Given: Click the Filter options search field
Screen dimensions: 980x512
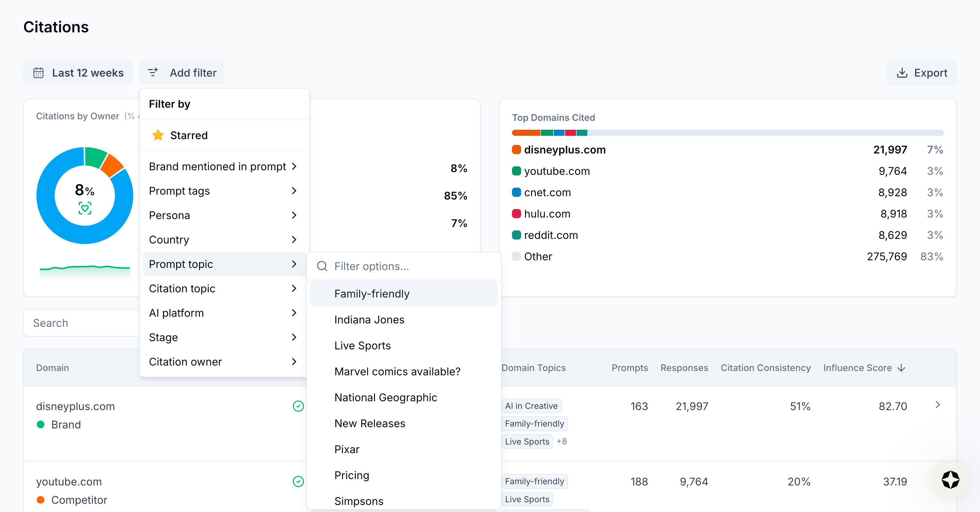Looking at the screenshot, I should (411, 266).
